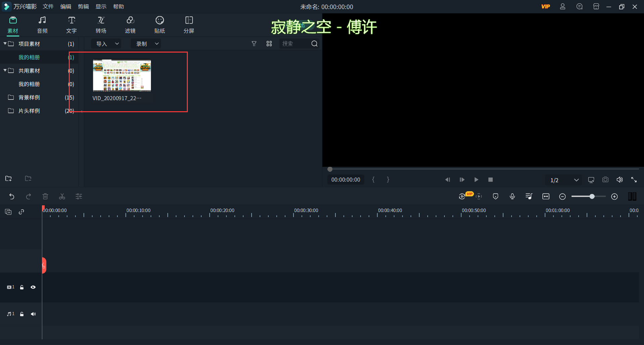
Task: Delete the selected clip with trash icon
Action: coord(45,196)
